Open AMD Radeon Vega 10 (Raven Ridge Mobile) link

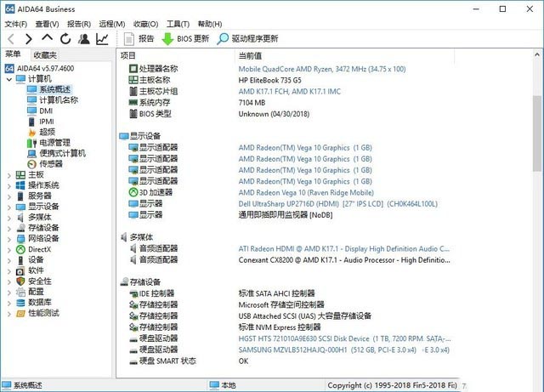[x=306, y=193]
